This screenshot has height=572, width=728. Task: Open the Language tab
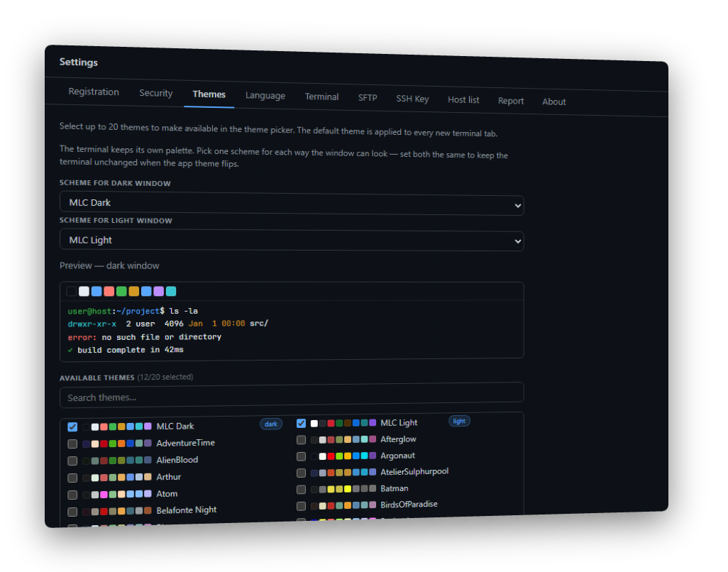coord(265,96)
